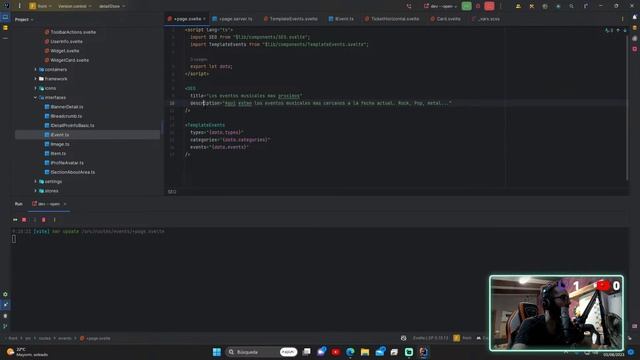Open Breadcrumb.ts in project tree
Viewport: 640px width, 360px height.
coord(66,116)
